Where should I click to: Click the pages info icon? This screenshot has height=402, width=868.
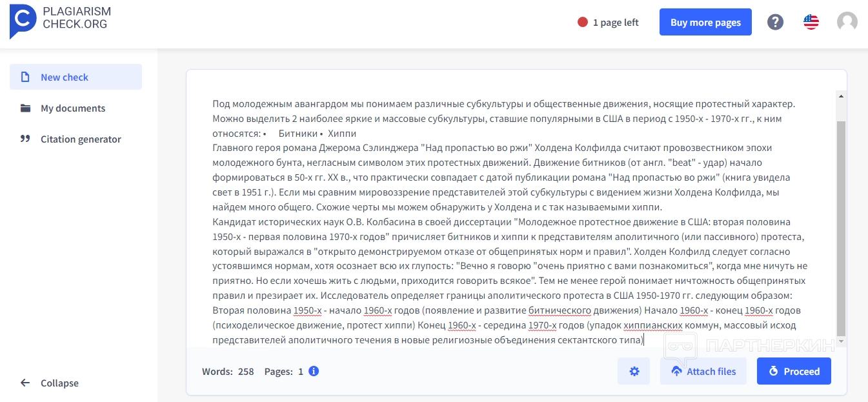(314, 371)
